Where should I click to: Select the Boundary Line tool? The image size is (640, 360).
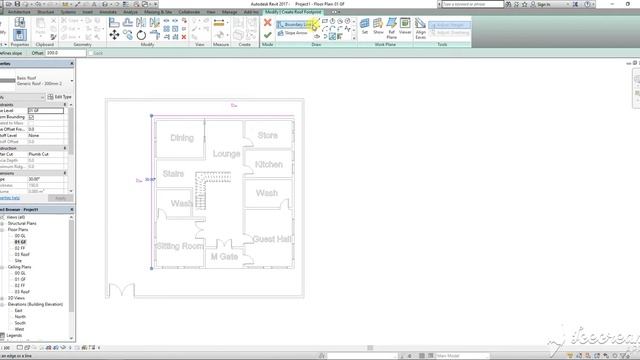click(295, 24)
